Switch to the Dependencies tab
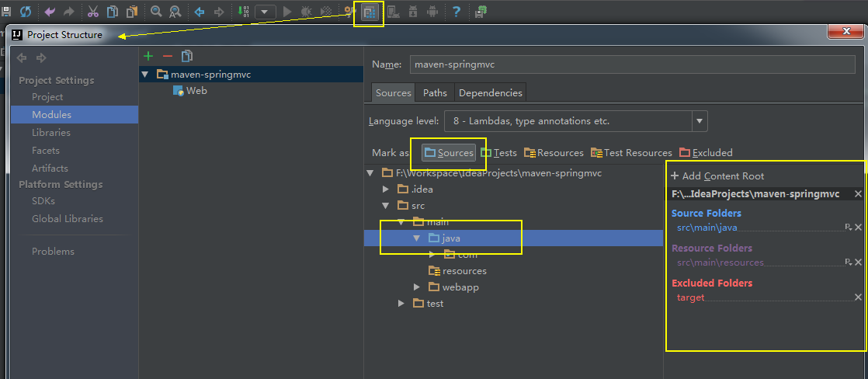Viewport: 868px width, 379px height. [490, 93]
